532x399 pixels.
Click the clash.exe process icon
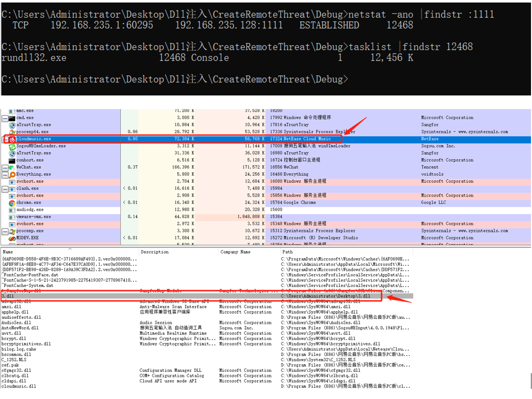pyautogui.click(x=12, y=189)
